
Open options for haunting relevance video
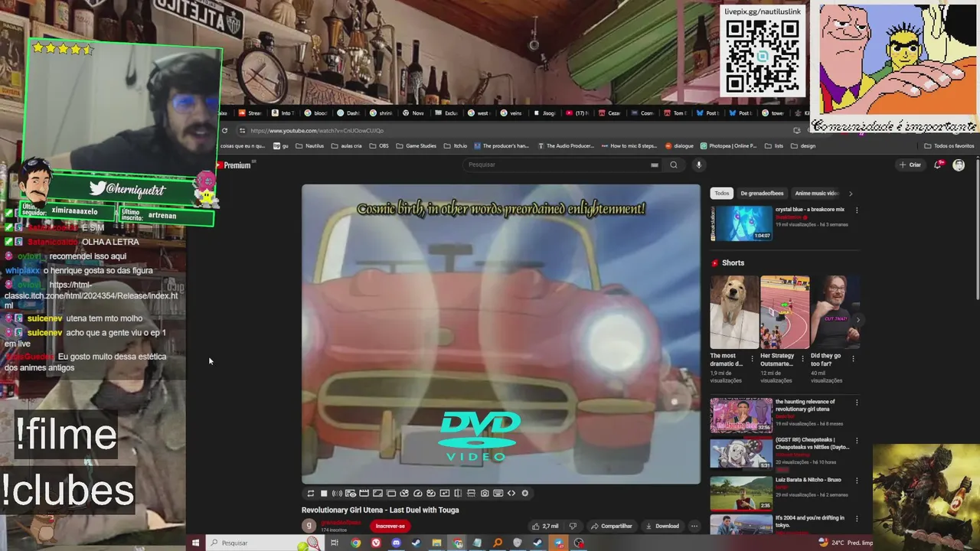pyautogui.click(x=857, y=402)
